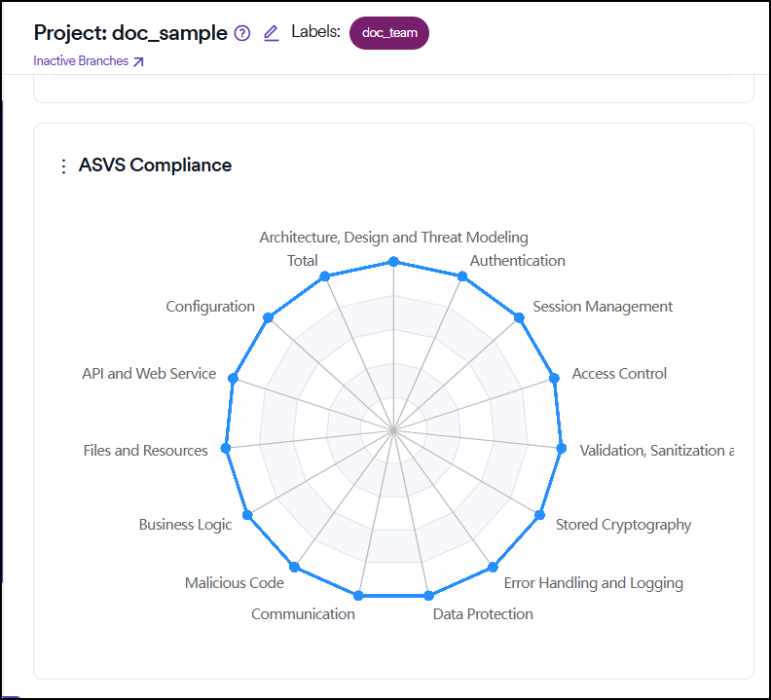Select the Access Control data point
This screenshot has width=771, height=700.
[555, 379]
